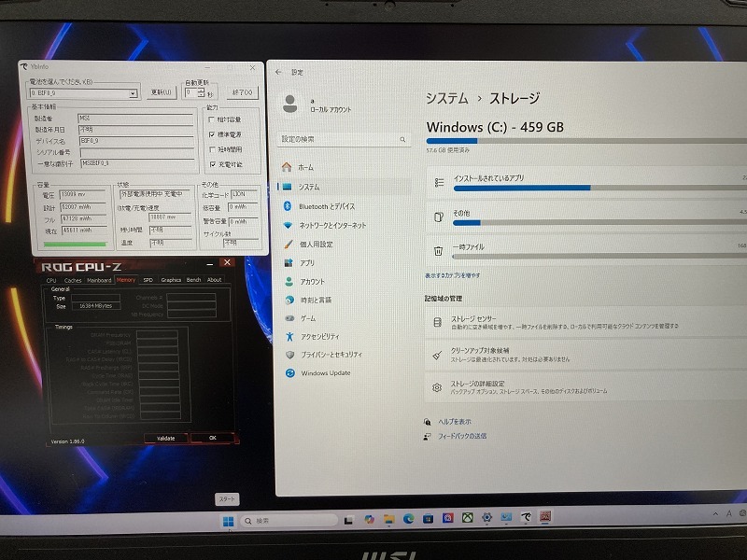The image size is (747, 560).
Task: Launch Microsoft Edge from taskbar
Action: click(x=408, y=519)
